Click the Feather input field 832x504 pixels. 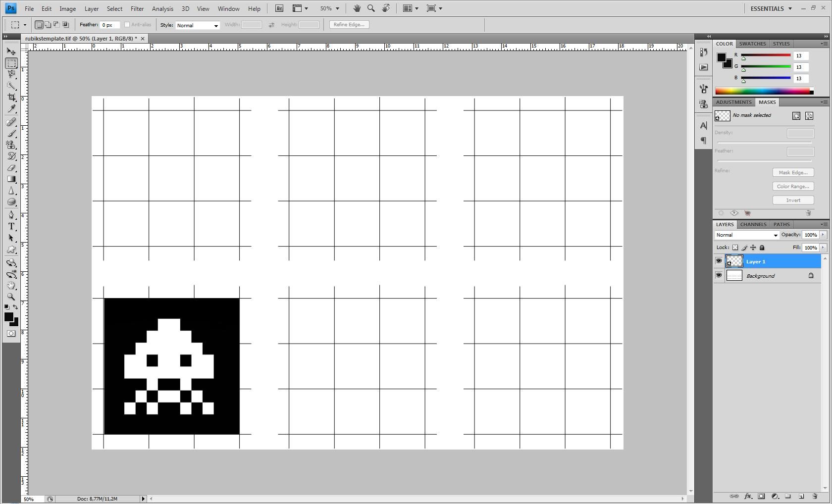pos(110,25)
